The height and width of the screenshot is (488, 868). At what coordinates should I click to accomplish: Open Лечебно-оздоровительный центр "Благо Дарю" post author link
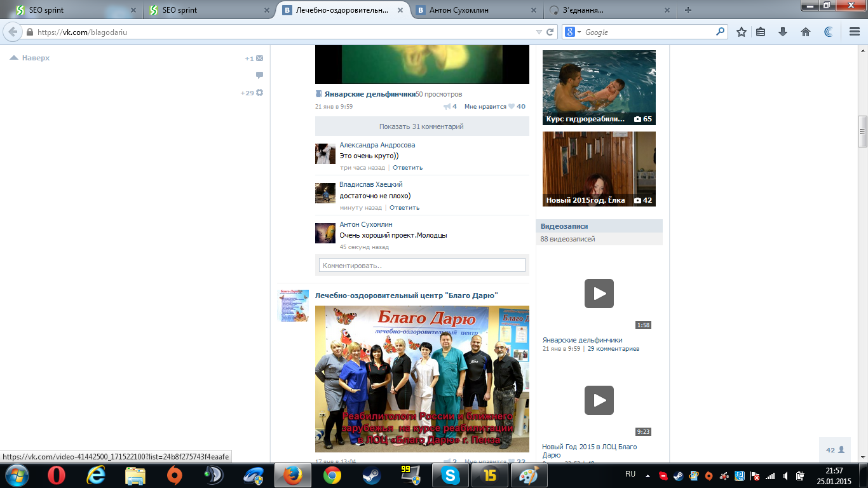click(407, 295)
